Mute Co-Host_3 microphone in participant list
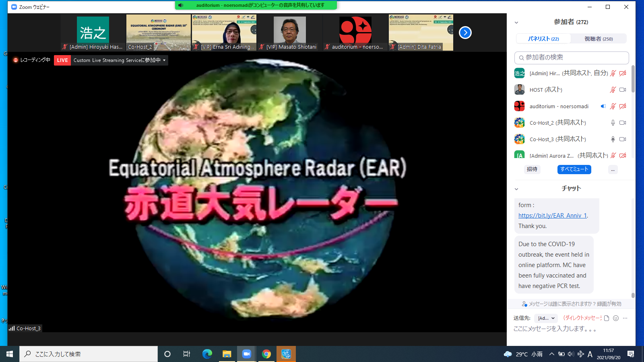The image size is (644, 362). (x=613, y=139)
